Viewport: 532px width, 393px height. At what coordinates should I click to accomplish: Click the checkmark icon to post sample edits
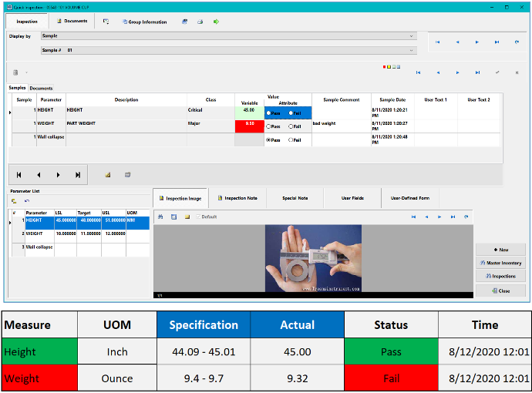point(497,72)
